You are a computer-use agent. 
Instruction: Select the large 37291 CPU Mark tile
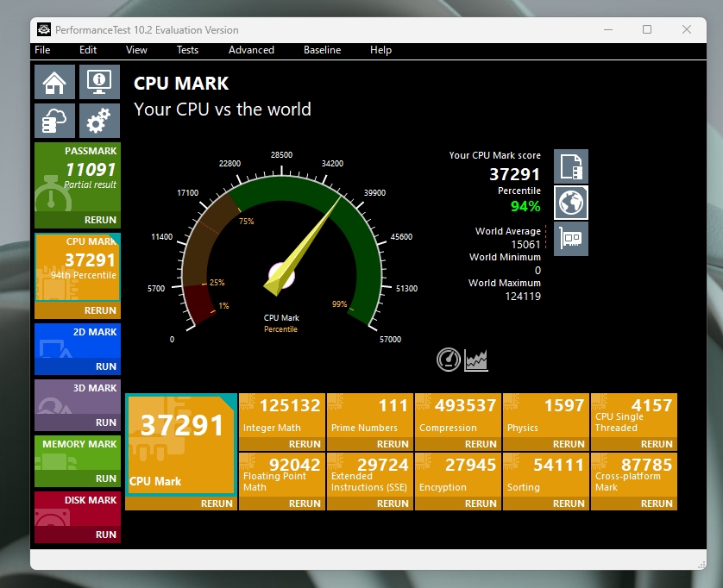coord(181,445)
